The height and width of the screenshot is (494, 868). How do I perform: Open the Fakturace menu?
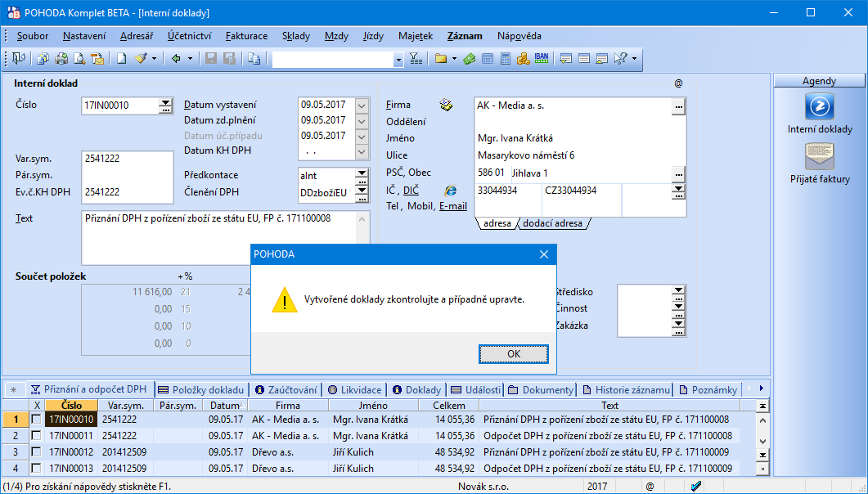tap(246, 36)
